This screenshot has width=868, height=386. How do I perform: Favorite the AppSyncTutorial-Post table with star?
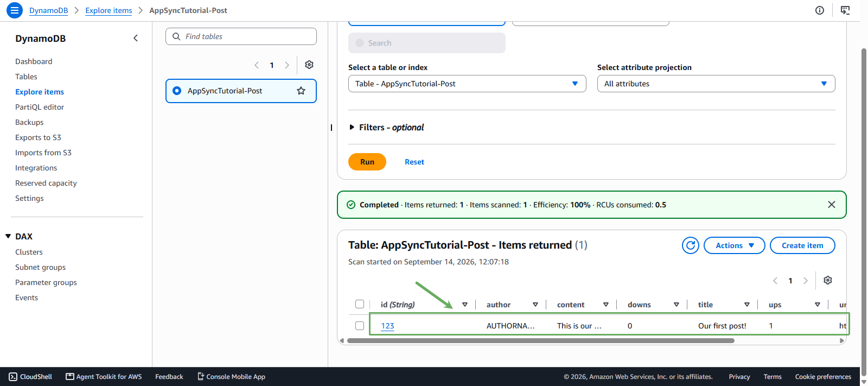point(301,91)
